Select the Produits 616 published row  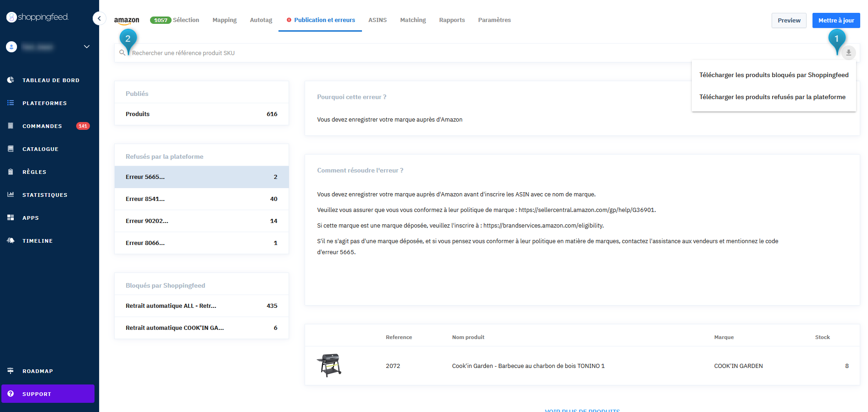click(201, 114)
